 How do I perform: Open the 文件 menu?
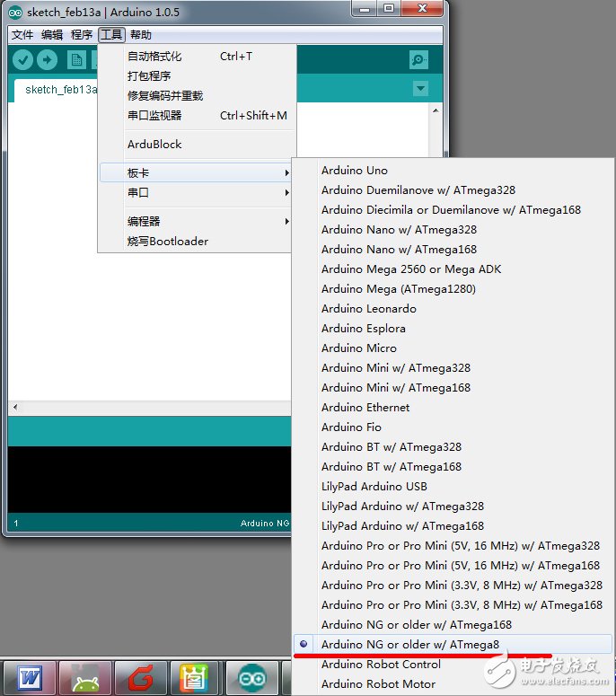click(22, 35)
